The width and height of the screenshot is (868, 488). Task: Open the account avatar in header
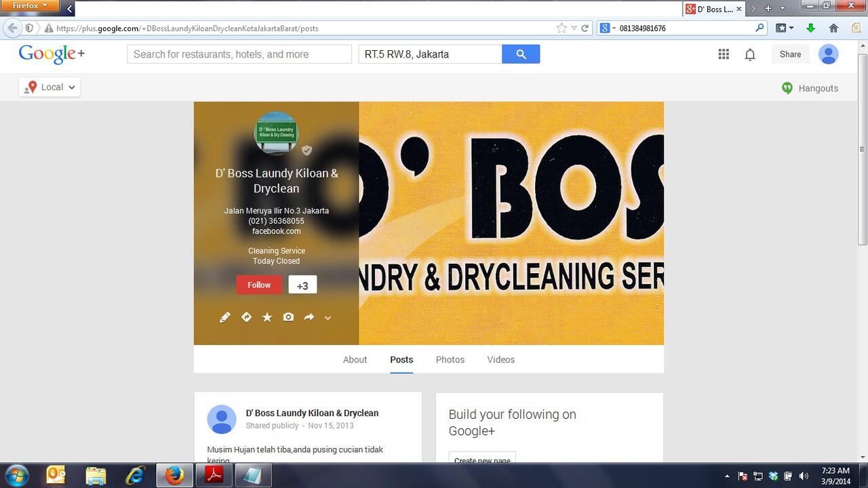click(x=829, y=54)
